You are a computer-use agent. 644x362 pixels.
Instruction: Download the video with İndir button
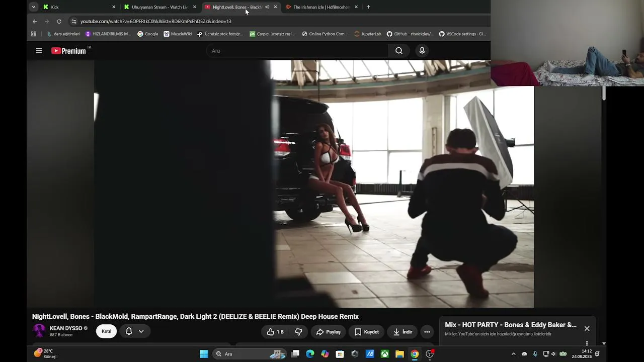[x=403, y=332]
